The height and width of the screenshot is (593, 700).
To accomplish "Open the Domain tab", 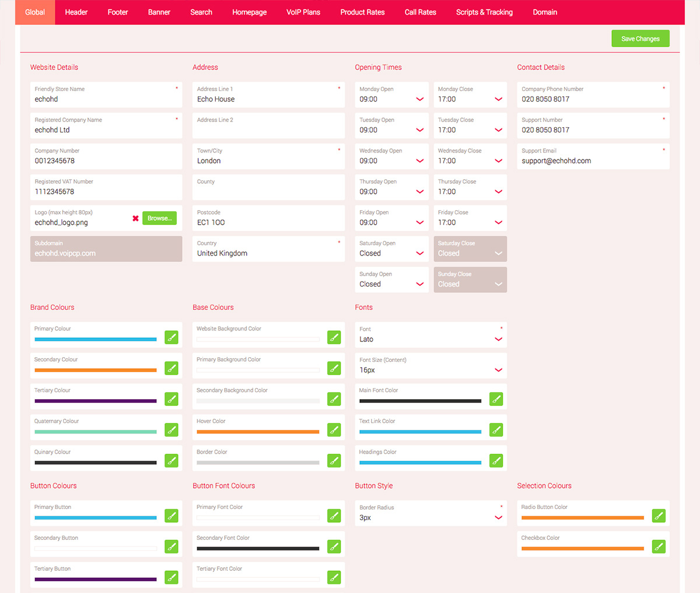I will 545,12.
